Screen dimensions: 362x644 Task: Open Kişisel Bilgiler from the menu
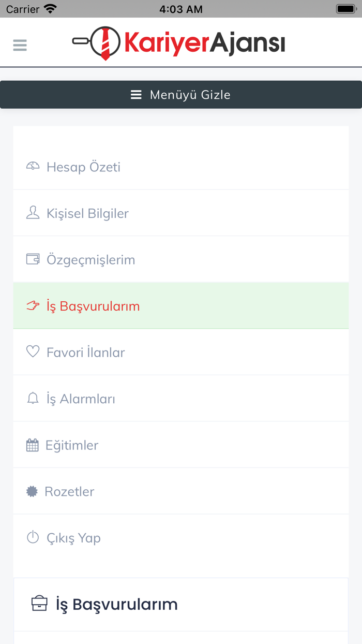(x=88, y=212)
